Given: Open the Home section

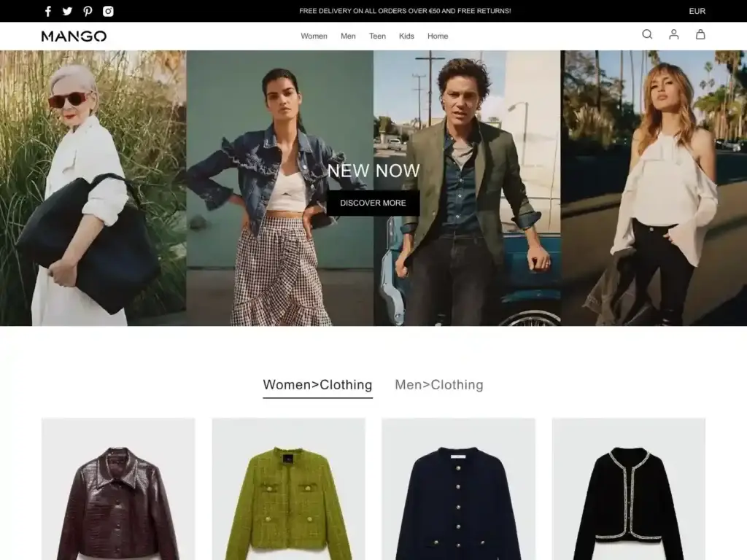Looking at the screenshot, I should pos(438,36).
